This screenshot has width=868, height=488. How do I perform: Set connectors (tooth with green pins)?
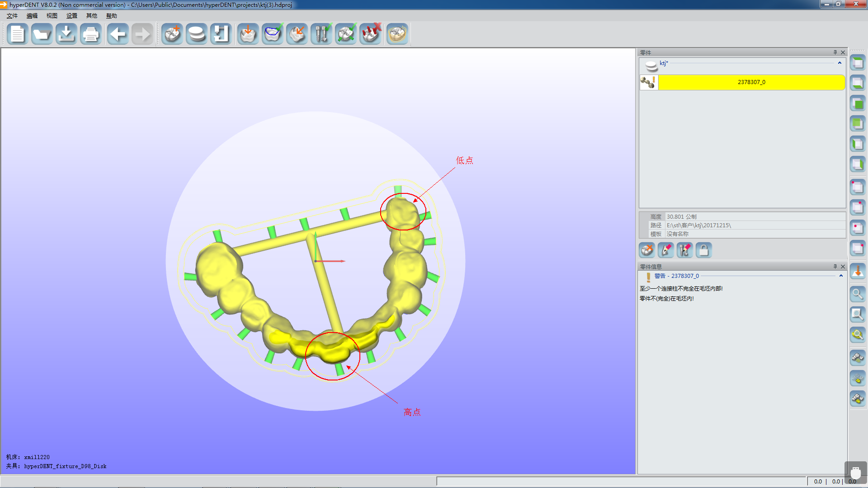click(346, 34)
